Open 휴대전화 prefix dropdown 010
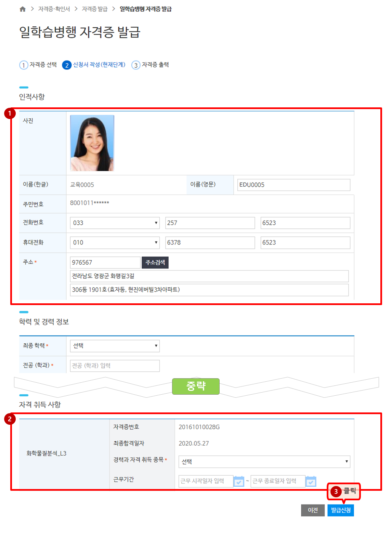Screen dimensions: 392x540 [115, 243]
